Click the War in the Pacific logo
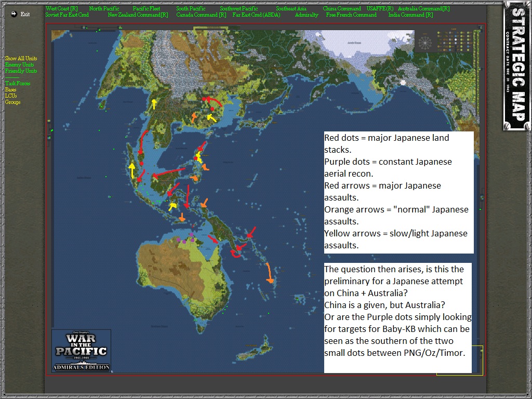 [x=82, y=351]
